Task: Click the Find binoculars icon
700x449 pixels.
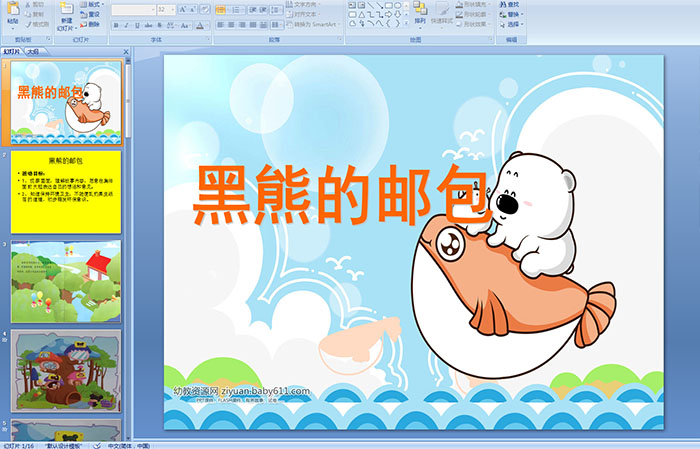Action: [x=503, y=4]
